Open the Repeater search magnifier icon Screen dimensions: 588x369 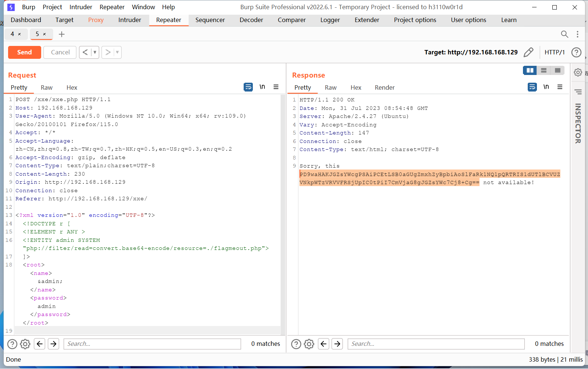[x=564, y=34]
